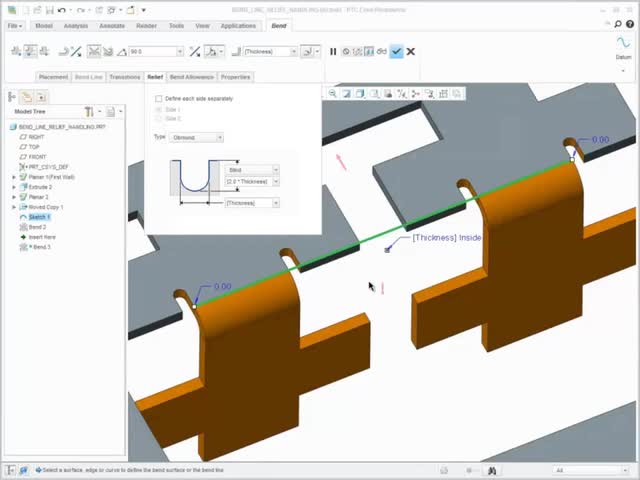Click the Save icon in quick access toolbar
640x480 pixels.
[x=49, y=10]
